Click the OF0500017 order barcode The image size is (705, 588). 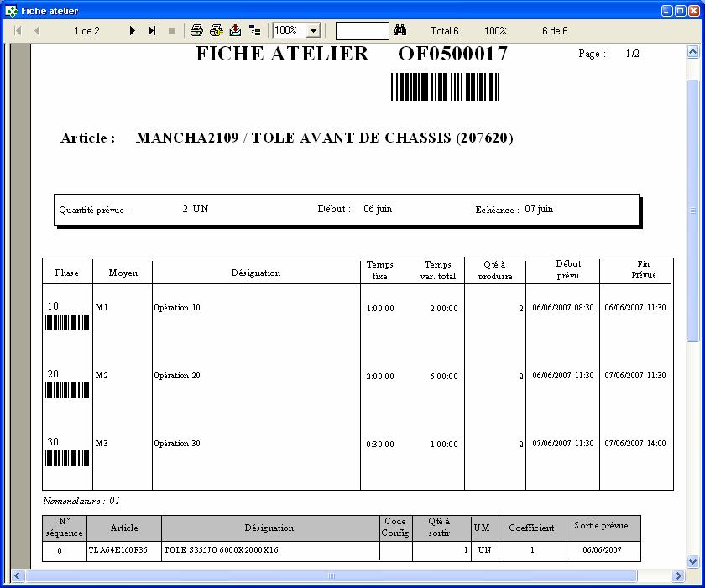click(x=445, y=86)
